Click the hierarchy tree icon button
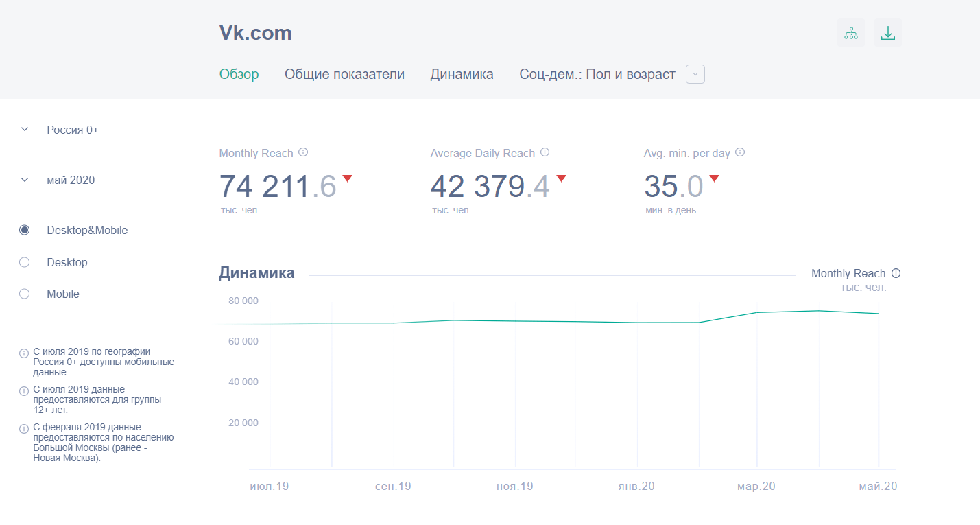This screenshot has width=980, height=525. (x=851, y=33)
